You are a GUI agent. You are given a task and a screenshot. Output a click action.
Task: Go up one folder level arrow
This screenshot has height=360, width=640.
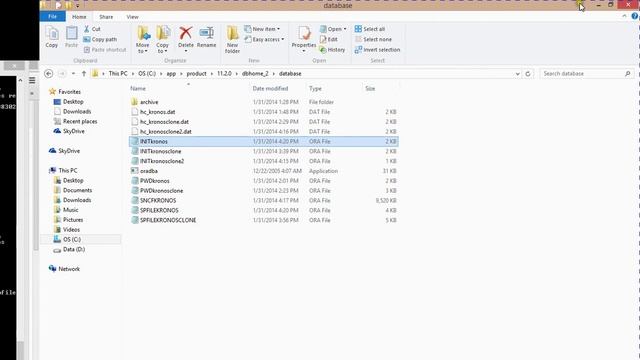(84, 74)
